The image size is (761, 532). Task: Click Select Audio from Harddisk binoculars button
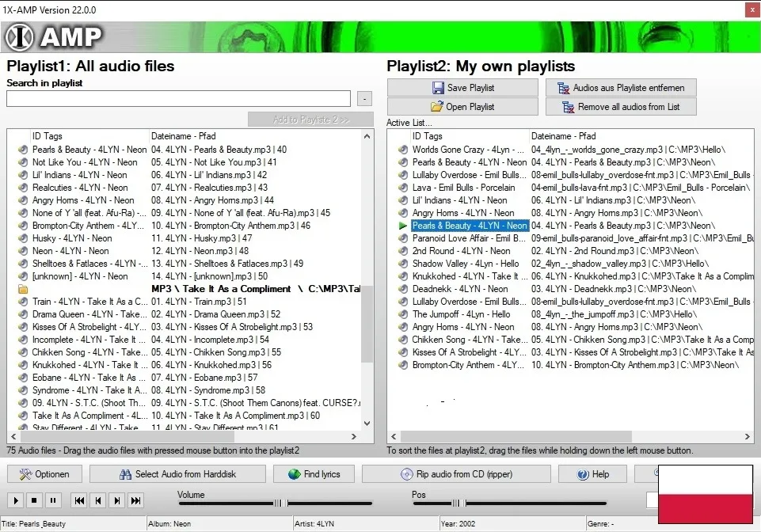177,474
